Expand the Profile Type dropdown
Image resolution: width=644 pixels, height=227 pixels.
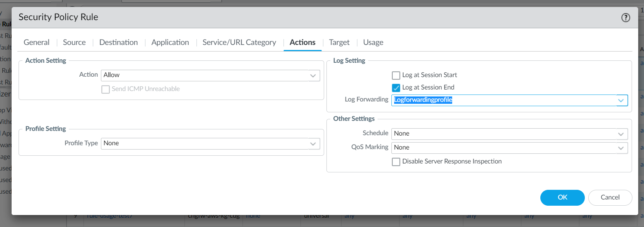pyautogui.click(x=313, y=144)
